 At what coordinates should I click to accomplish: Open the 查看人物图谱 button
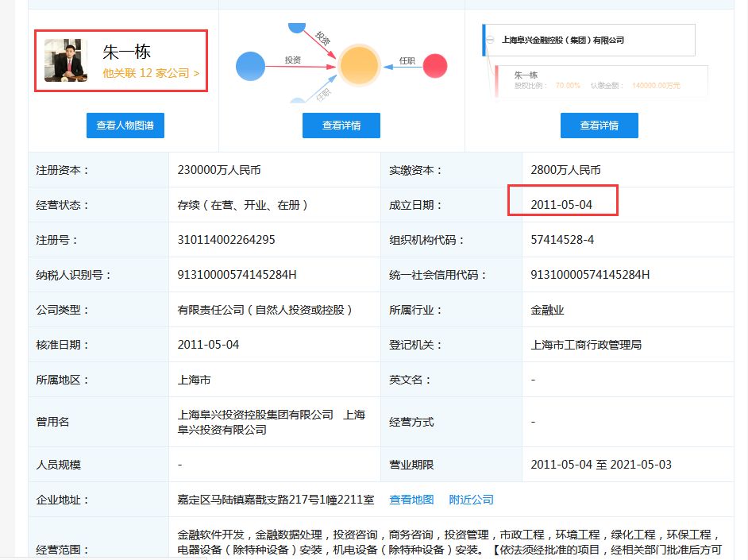pyautogui.click(x=125, y=126)
